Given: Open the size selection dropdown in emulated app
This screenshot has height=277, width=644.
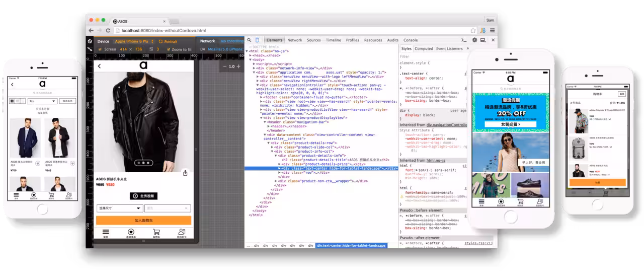Looking at the screenshot, I should [119, 208].
